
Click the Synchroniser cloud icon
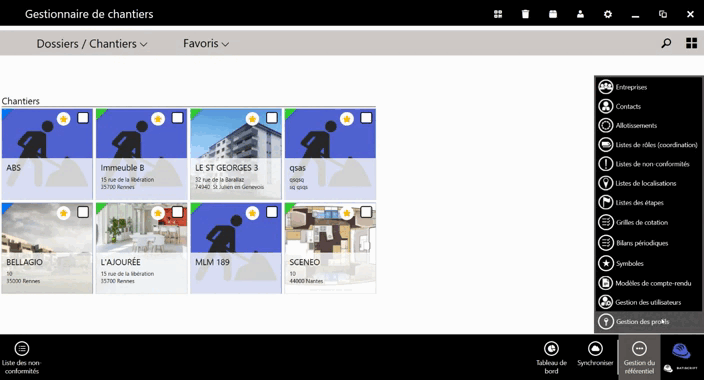pos(595,349)
